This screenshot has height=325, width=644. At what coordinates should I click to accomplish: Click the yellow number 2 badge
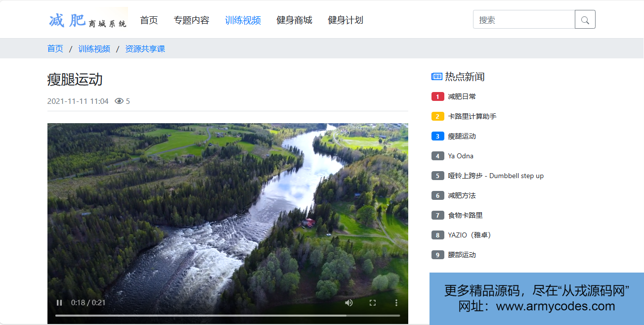tap(438, 116)
